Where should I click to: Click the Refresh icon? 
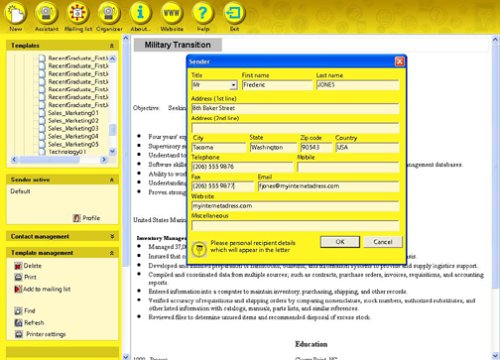coord(18,323)
